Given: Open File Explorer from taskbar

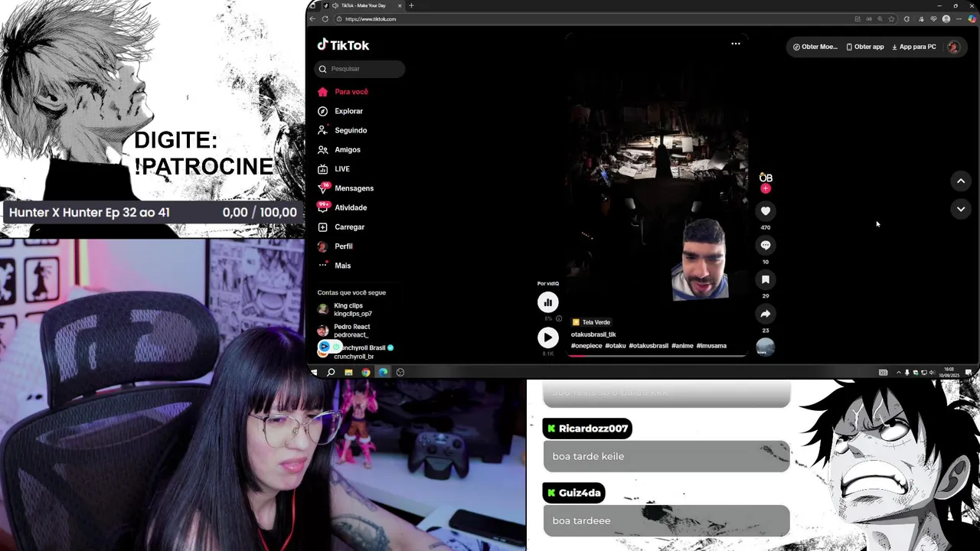Looking at the screenshot, I should pos(348,373).
